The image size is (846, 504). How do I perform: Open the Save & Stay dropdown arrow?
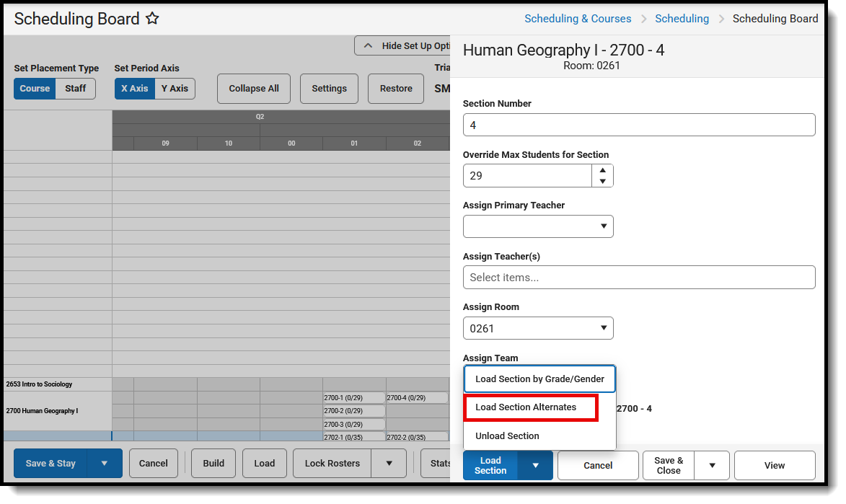click(x=103, y=464)
